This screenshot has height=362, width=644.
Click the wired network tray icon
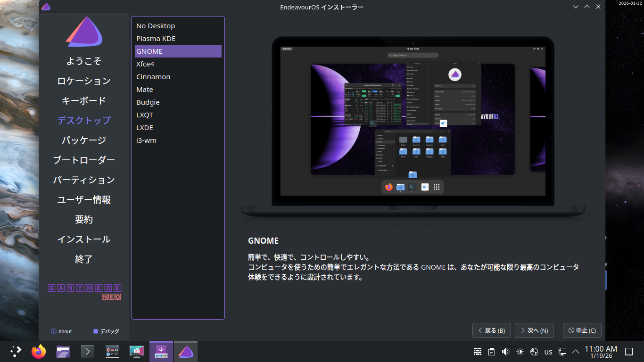click(x=562, y=352)
